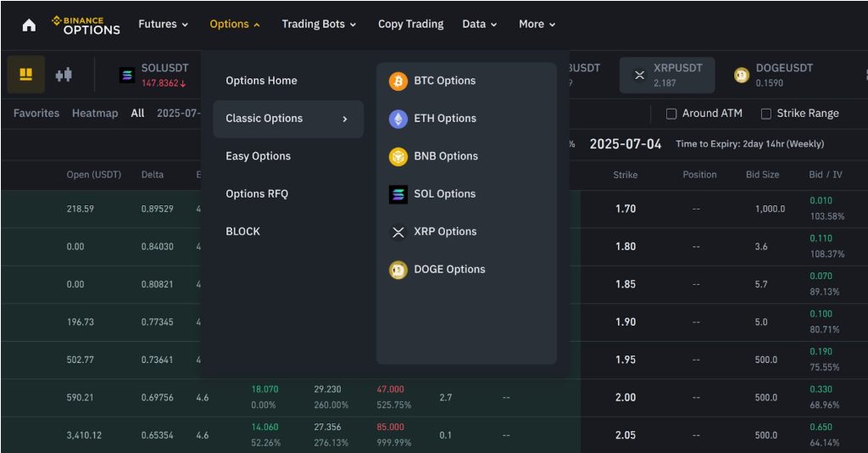This screenshot has height=453, width=868.
Task: Switch to the Heatmap tab
Action: coord(95,113)
